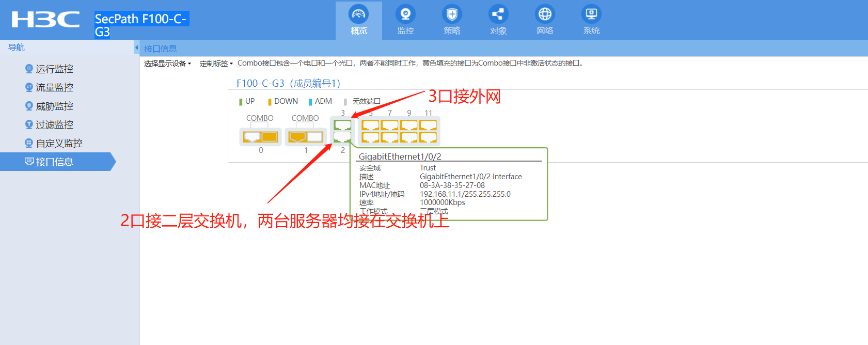Click the orange DOWN legend marker

tap(270, 102)
